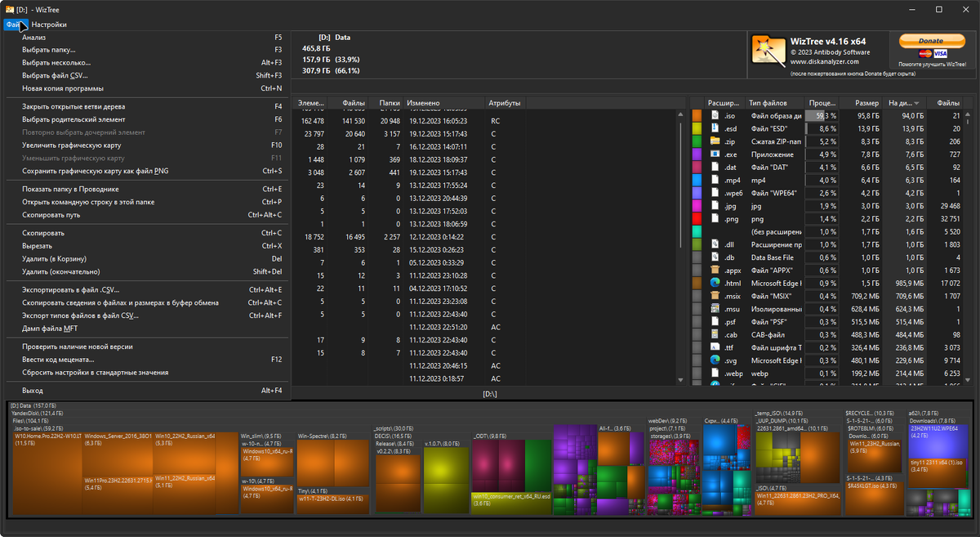Click the green color swatch for .zip
Image resolution: width=980 pixels, height=537 pixels.
(x=697, y=141)
